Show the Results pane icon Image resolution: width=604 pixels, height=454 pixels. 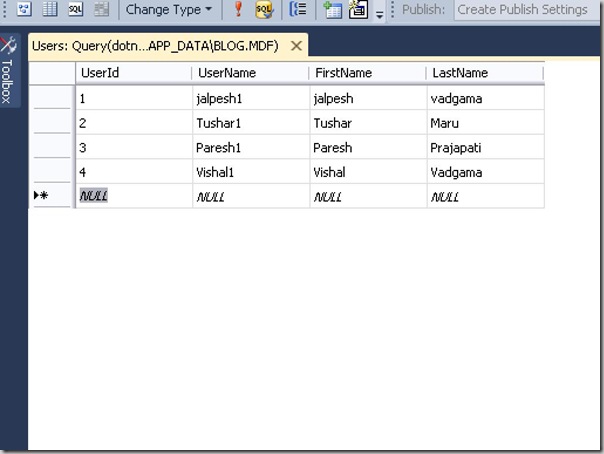pos(101,9)
